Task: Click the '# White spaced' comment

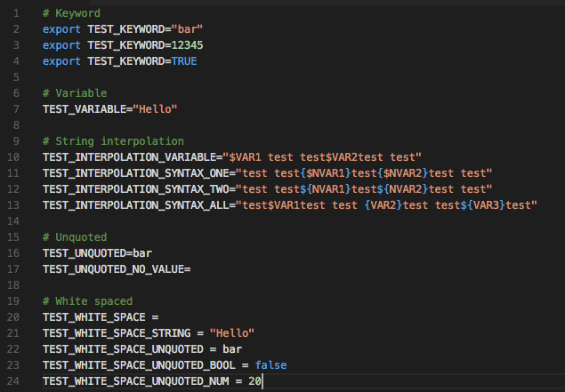Action: [x=87, y=301]
